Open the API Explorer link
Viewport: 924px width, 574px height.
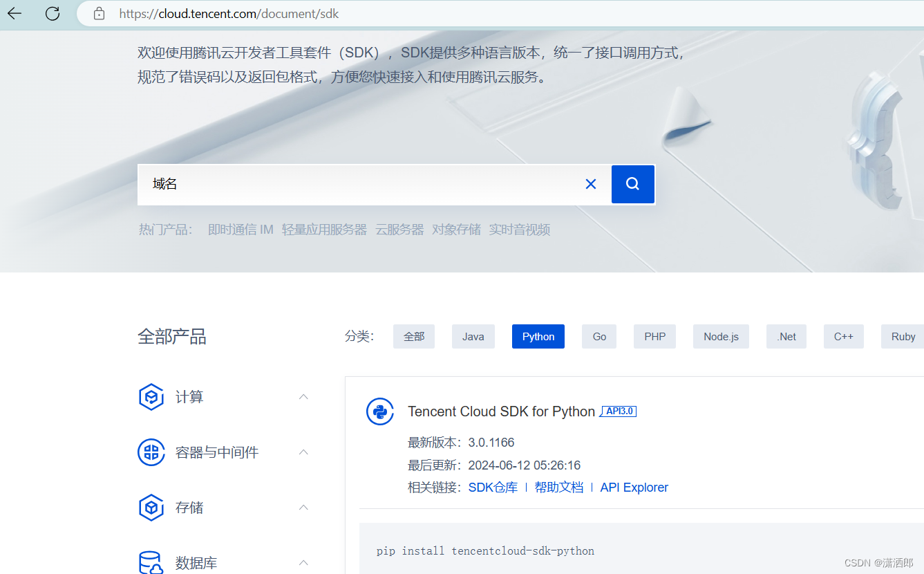[x=634, y=488]
